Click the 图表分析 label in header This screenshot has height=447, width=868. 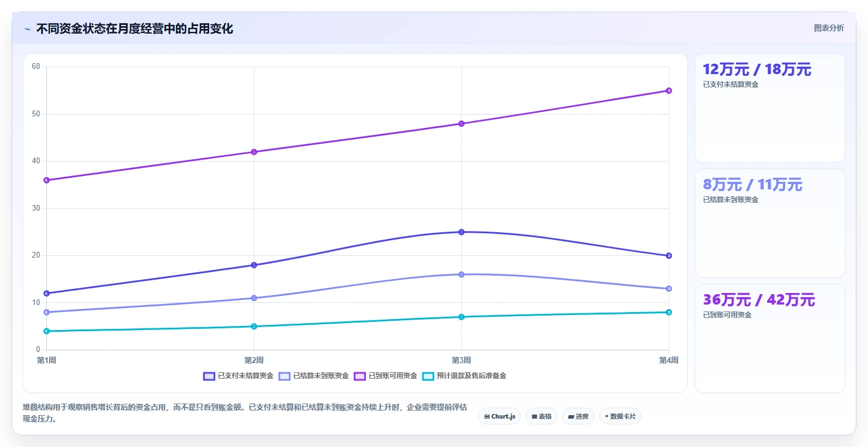829,28
